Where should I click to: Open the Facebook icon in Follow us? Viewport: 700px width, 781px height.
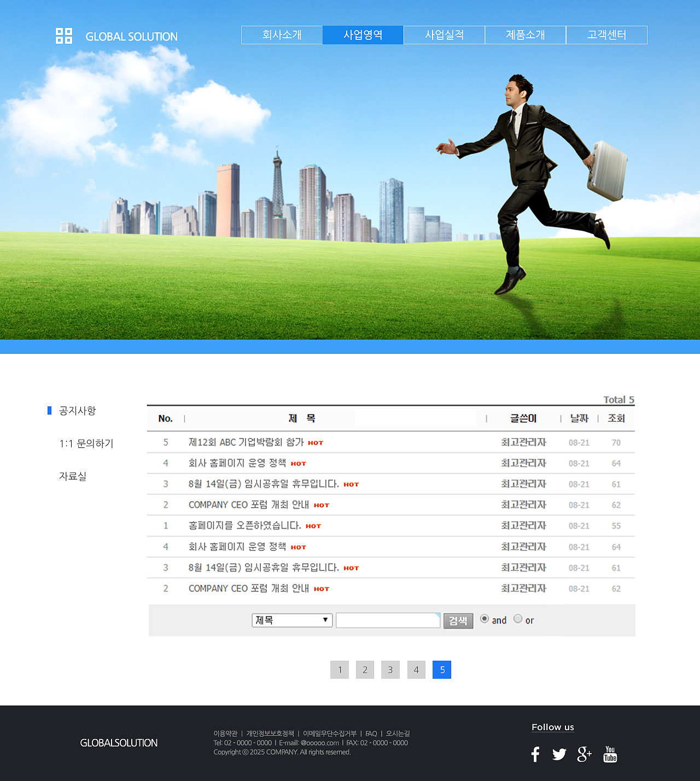[535, 754]
